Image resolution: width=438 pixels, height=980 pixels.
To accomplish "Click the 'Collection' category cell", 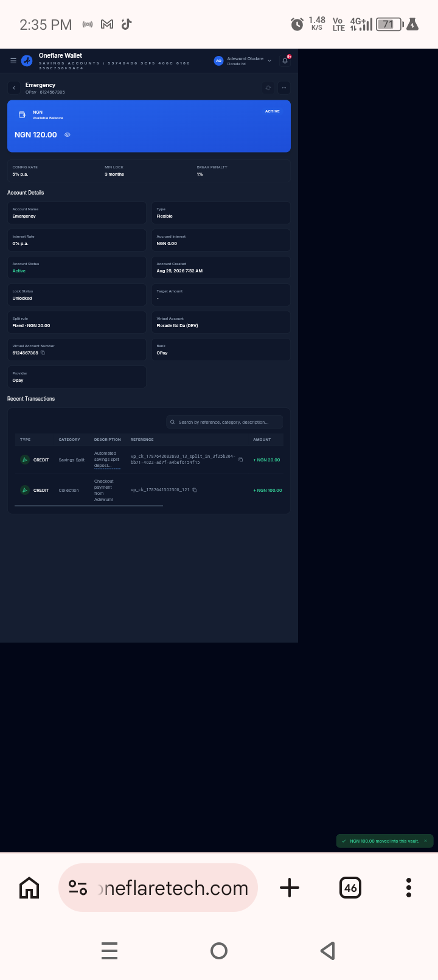I will pyautogui.click(x=69, y=490).
